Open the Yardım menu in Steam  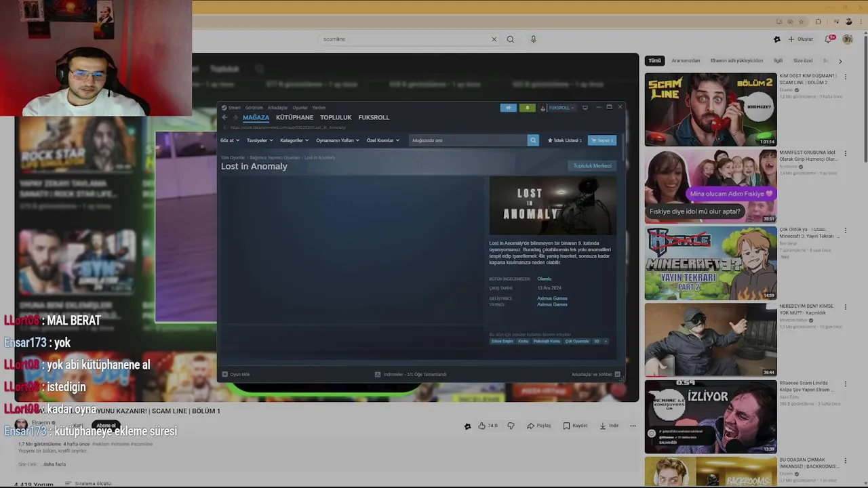click(319, 108)
